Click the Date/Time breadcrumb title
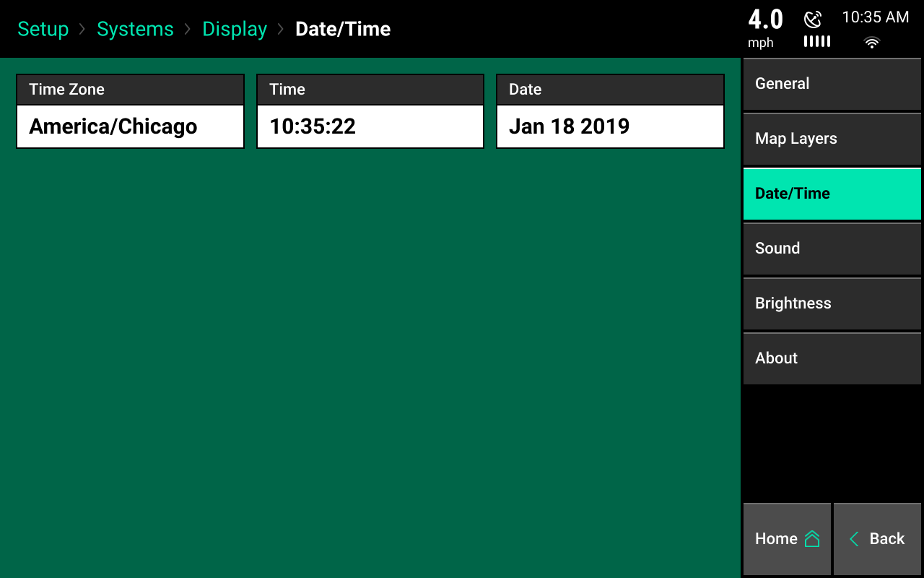 pyautogui.click(x=343, y=29)
